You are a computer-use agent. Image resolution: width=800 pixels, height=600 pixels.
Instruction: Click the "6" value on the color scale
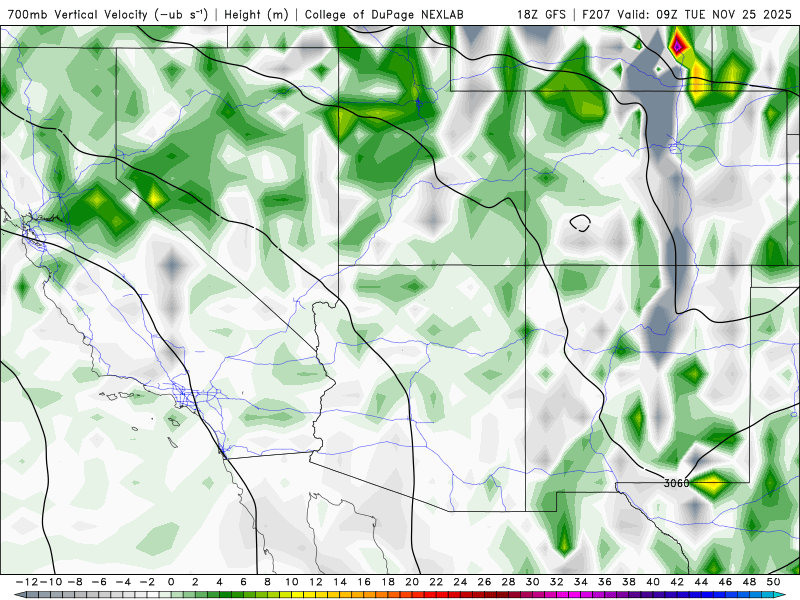(243, 582)
